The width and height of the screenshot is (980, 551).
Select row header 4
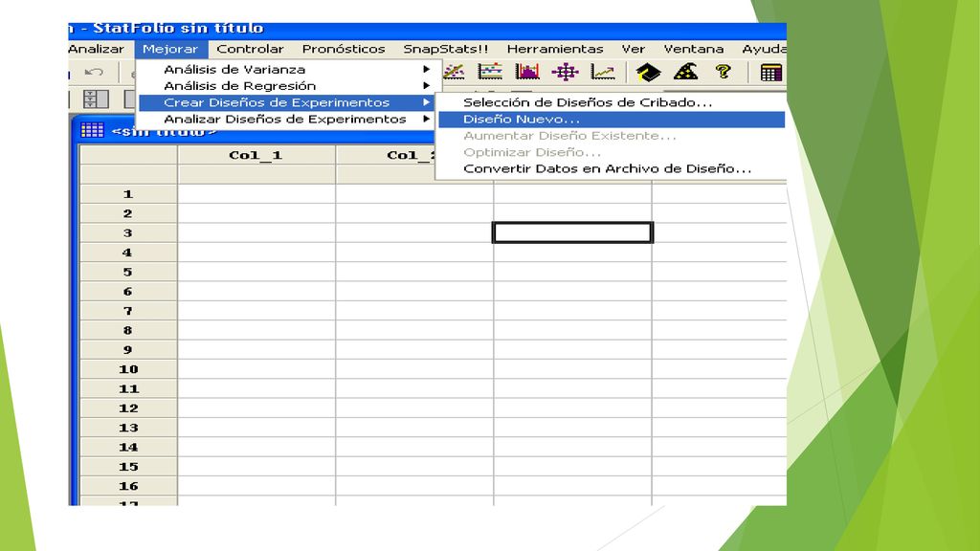pos(128,253)
